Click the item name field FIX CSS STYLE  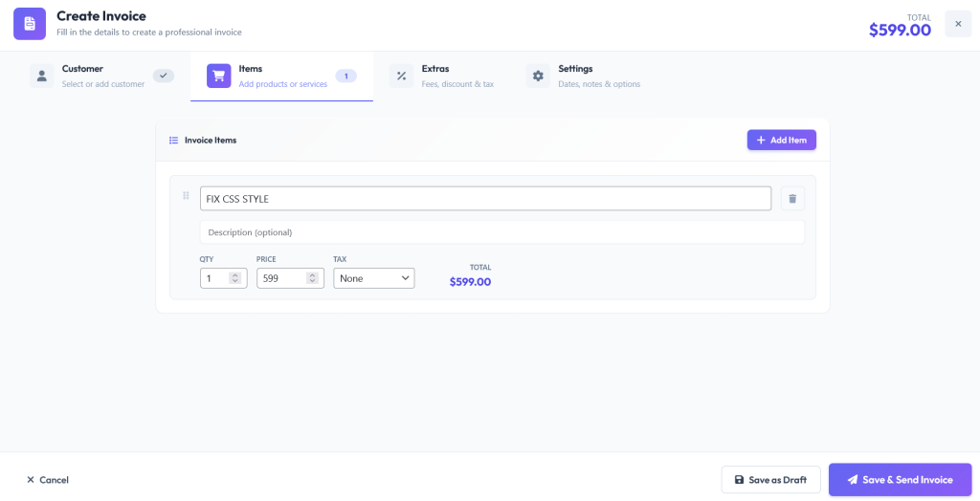click(485, 199)
